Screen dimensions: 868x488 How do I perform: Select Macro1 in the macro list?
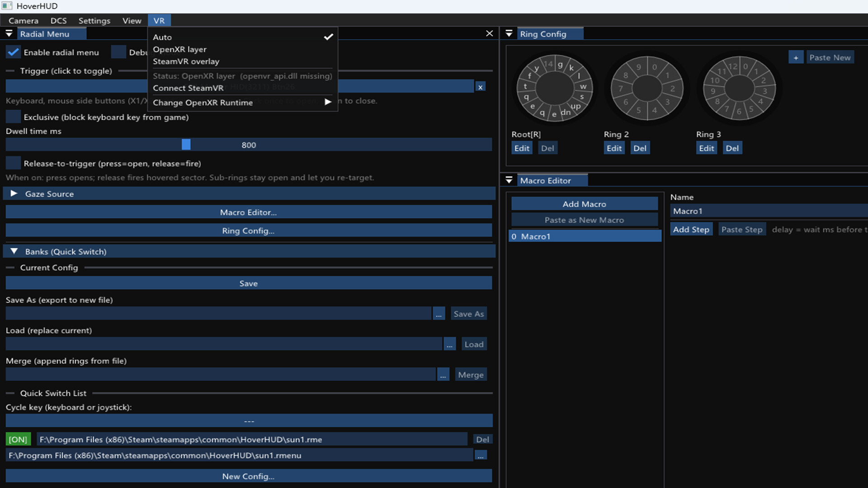tap(585, 236)
